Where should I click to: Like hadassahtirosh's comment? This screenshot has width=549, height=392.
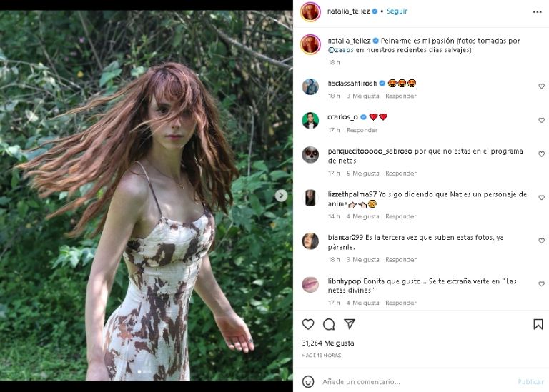[x=541, y=86]
